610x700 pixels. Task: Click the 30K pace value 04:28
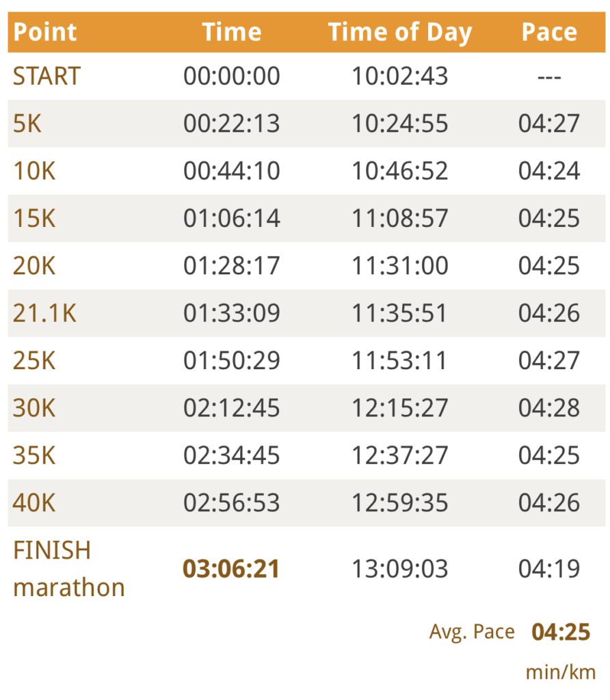549,408
